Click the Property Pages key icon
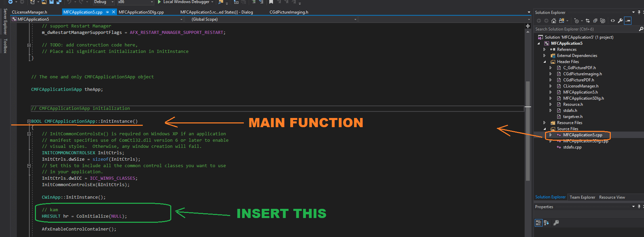Screen dimensions: 644x237 click(x=556, y=223)
